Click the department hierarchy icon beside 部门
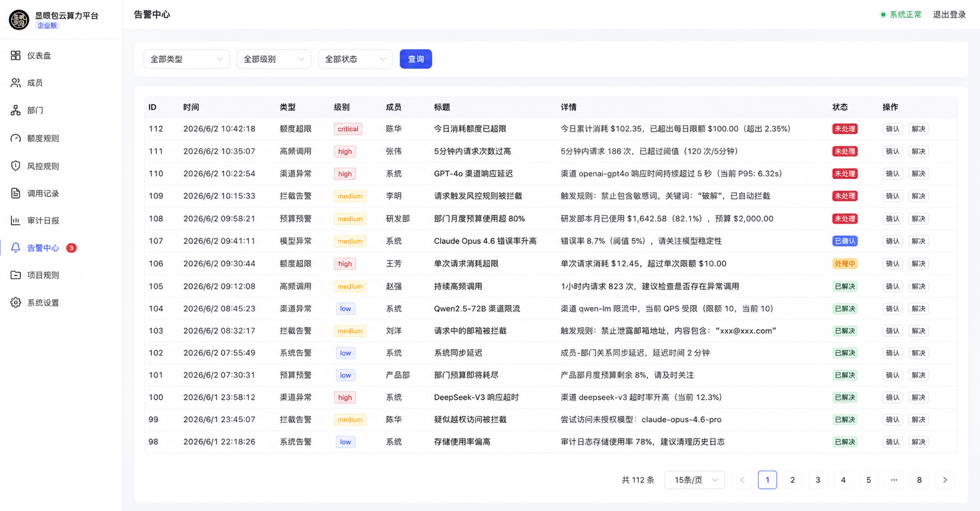 16,111
